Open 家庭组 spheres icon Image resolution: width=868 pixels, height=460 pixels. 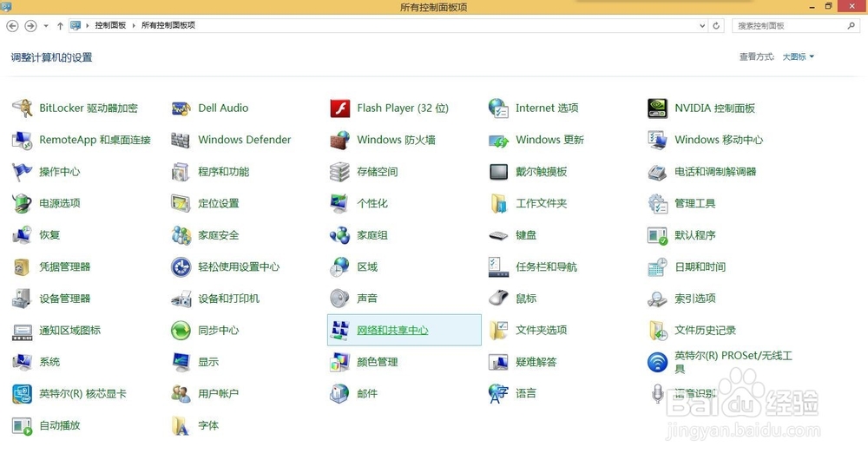click(x=340, y=235)
